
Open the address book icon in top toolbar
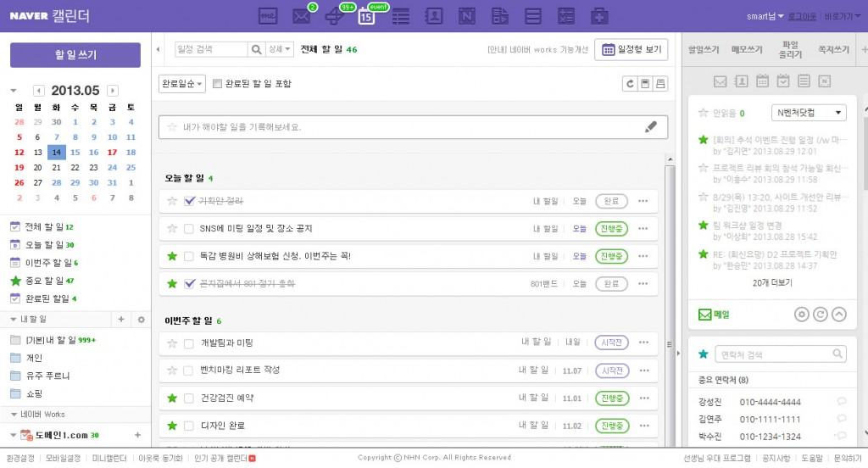click(433, 16)
